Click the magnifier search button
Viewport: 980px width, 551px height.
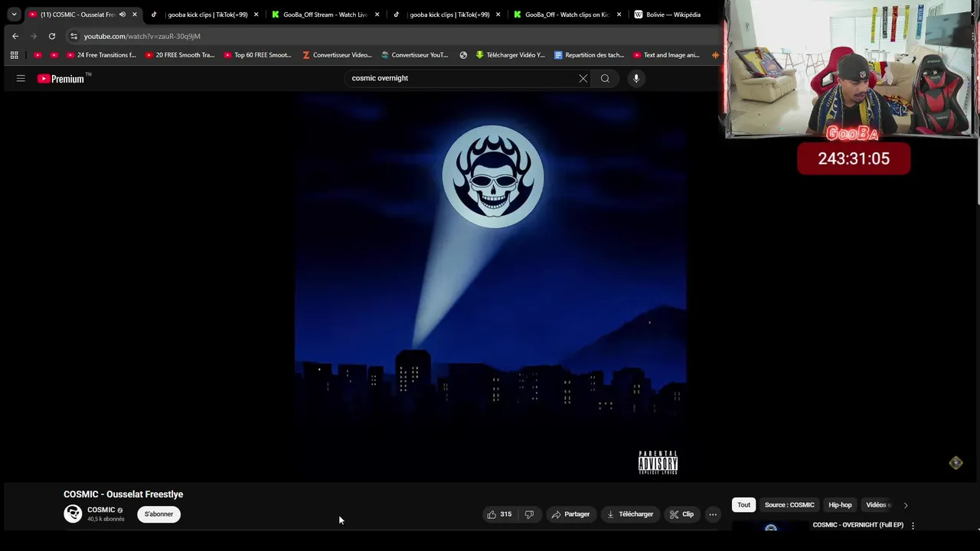coord(605,78)
